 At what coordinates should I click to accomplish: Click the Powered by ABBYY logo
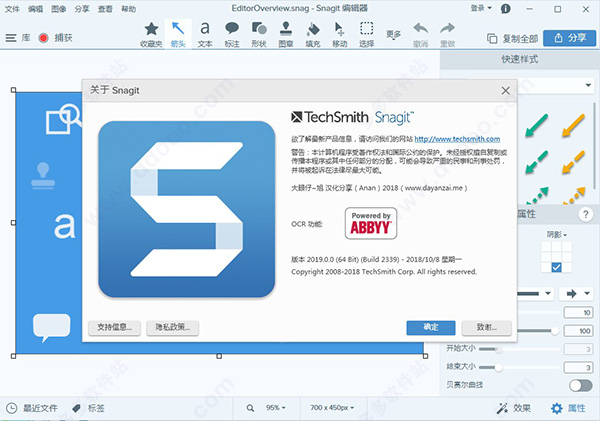(x=371, y=224)
